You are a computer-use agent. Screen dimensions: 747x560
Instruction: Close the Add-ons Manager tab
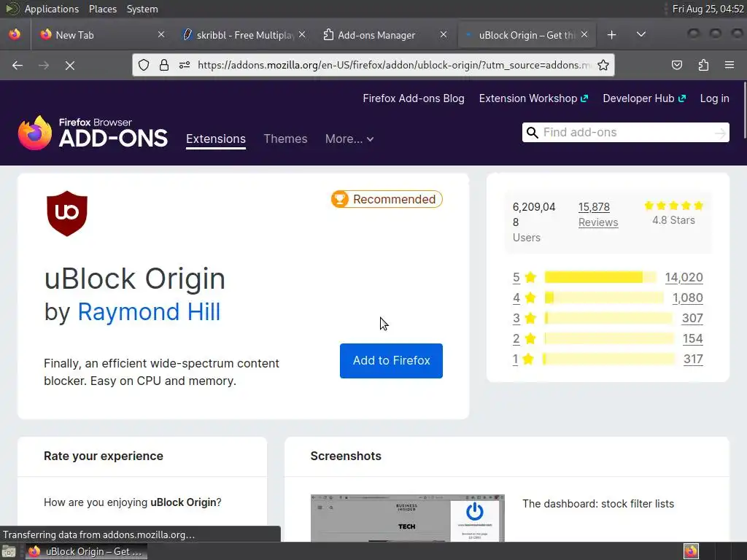(x=444, y=35)
